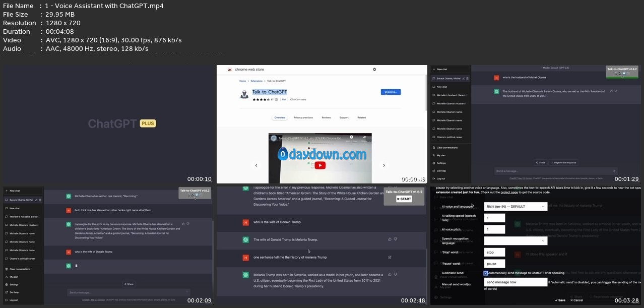Thumbs down the 'born in Slovenia' answer, 02:48 frame
The image size is (644, 308).
(396, 275)
